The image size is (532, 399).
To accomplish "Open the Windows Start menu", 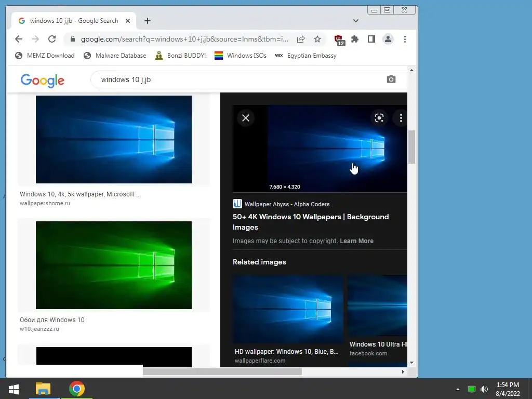I will 14,389.
